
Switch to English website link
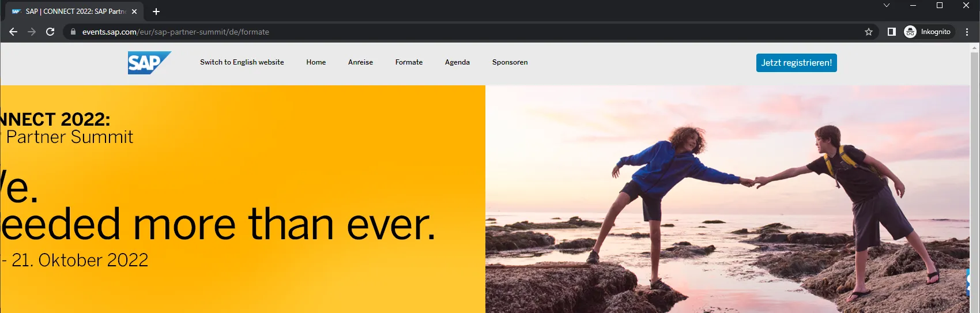[x=242, y=62]
